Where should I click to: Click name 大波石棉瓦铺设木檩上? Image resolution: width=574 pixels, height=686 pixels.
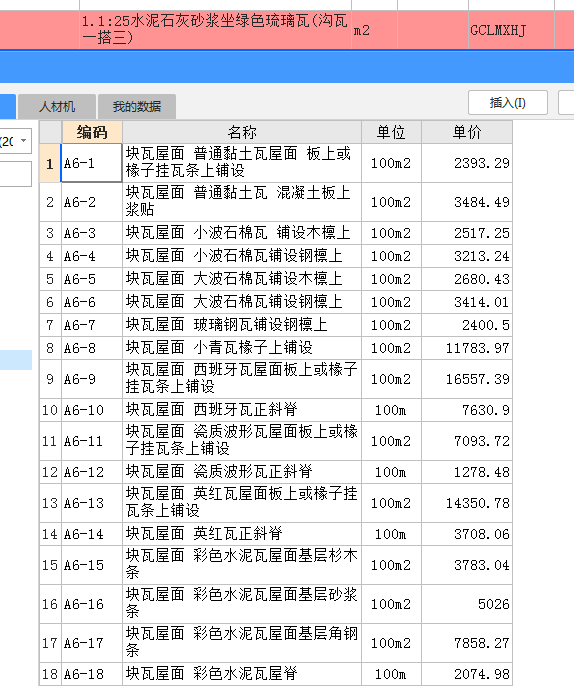[x=242, y=279]
